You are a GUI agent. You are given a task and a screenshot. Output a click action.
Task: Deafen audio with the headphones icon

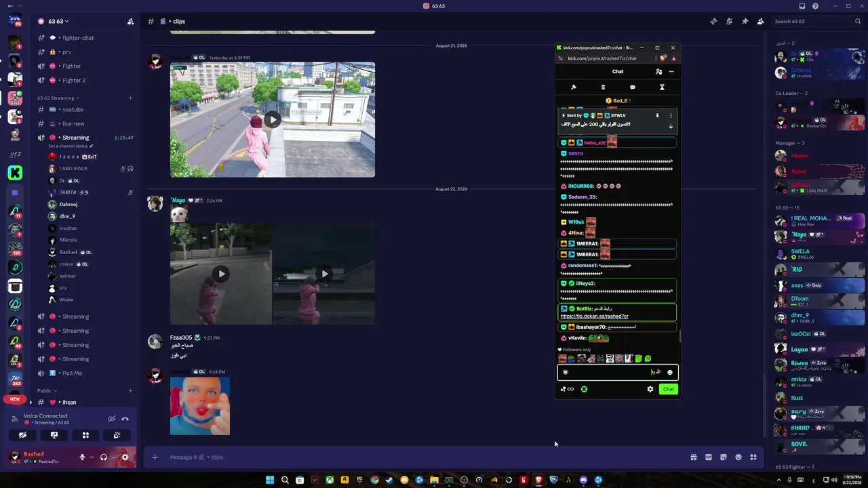point(104,457)
